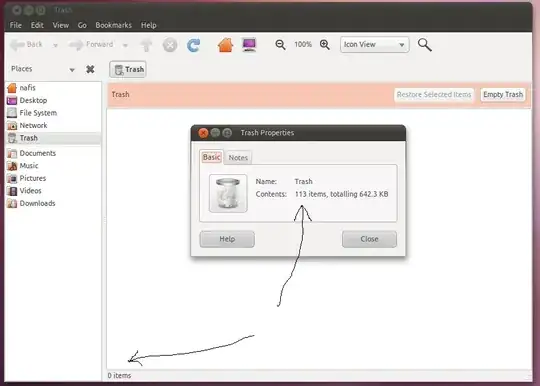This screenshot has height=386, width=540.
Task: Go forward using the Forward arrow
Action: click(91, 44)
